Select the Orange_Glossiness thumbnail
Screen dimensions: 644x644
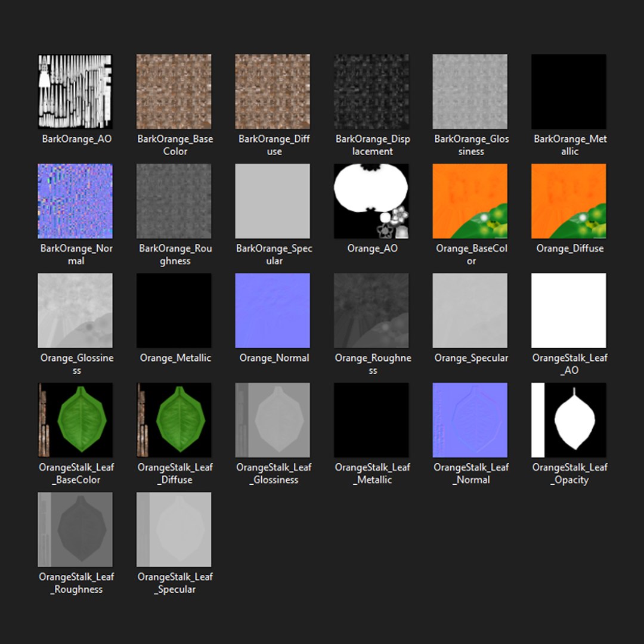[x=75, y=311]
